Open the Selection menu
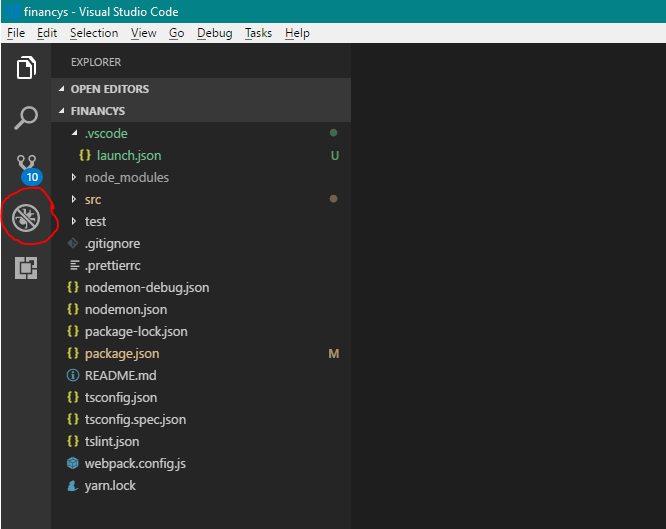Viewport: 666px width, 529px height. tap(94, 33)
